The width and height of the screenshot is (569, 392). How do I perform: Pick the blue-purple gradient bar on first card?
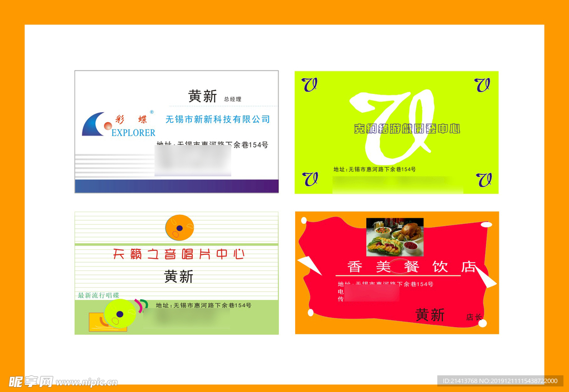coord(177,186)
